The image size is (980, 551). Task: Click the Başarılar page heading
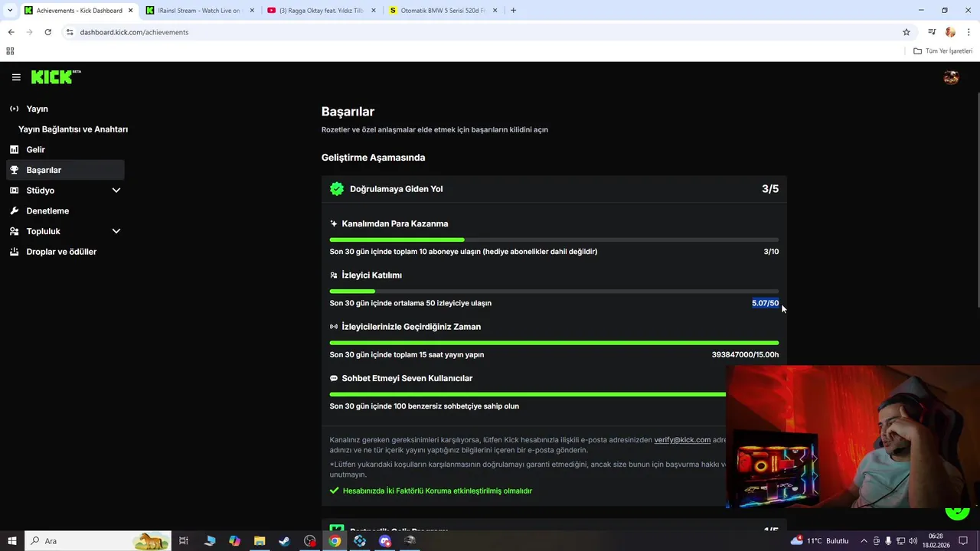pos(348,112)
